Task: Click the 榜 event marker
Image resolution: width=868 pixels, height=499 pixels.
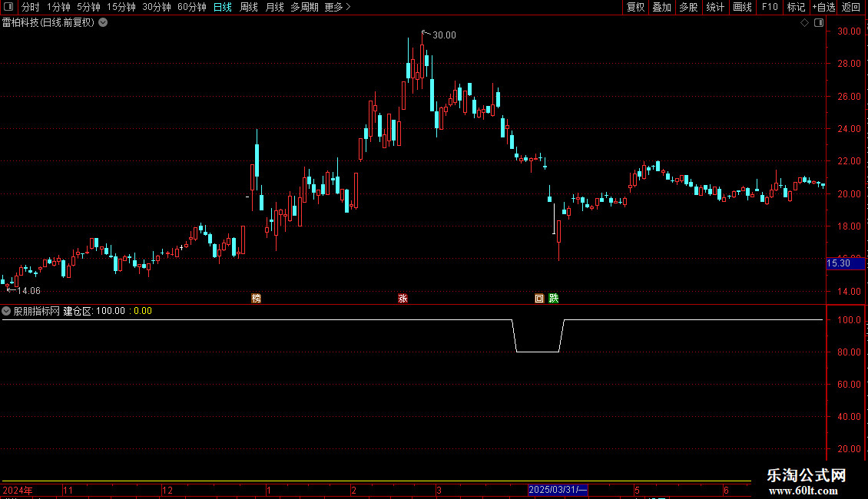Action: tap(257, 299)
